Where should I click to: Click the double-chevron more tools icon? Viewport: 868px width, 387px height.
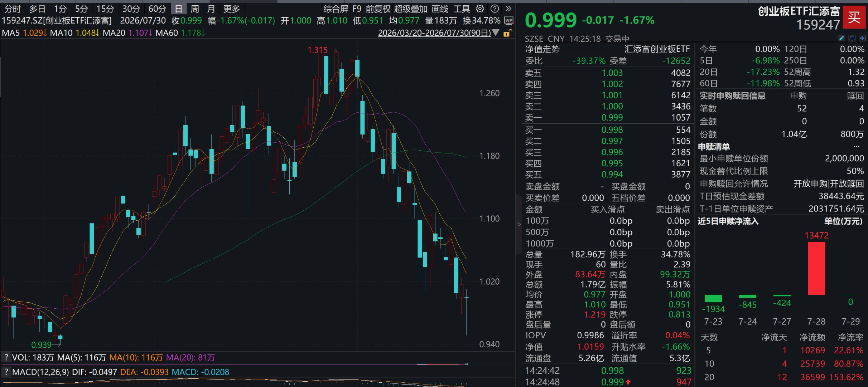(508, 9)
